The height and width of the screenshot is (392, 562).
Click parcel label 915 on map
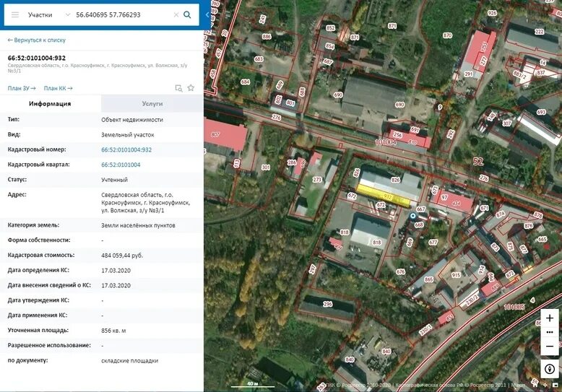[456, 275]
